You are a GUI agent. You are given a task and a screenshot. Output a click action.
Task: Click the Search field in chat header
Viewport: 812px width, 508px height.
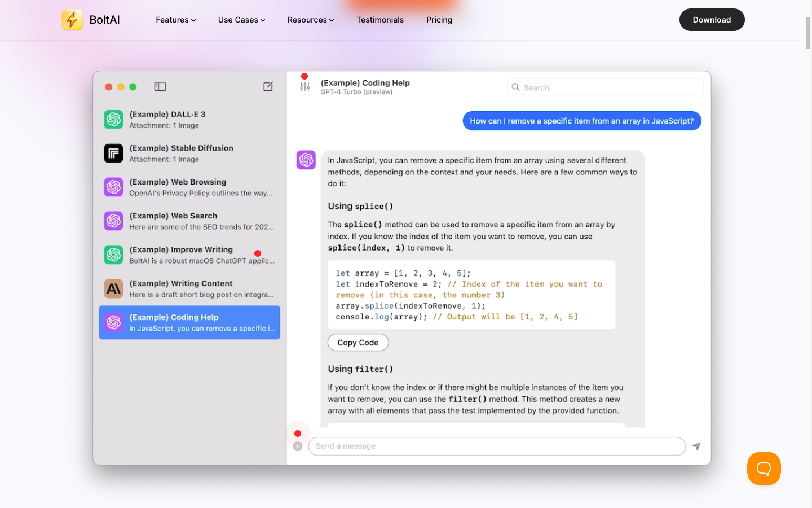pos(606,87)
